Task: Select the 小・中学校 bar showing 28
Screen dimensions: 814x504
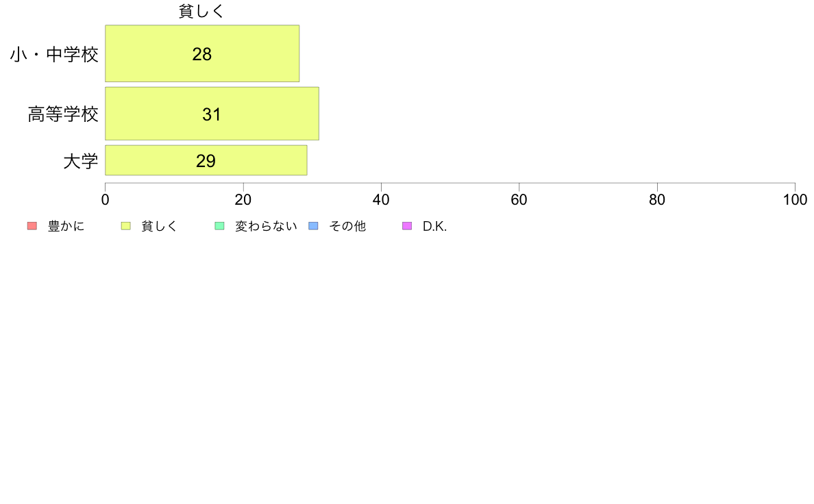Action: tap(202, 53)
